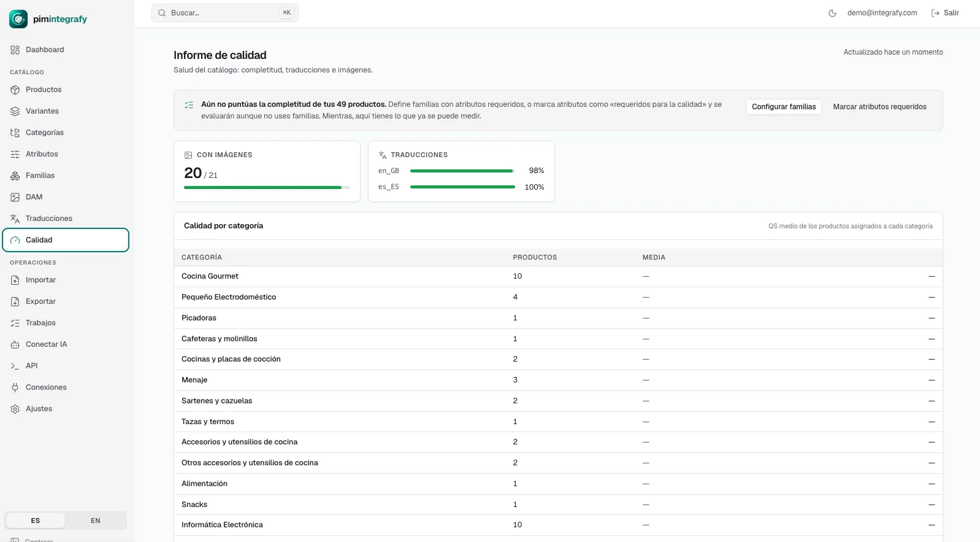Click Configurar familias button
Image resolution: width=980 pixels, height=542 pixels.
coord(784,107)
